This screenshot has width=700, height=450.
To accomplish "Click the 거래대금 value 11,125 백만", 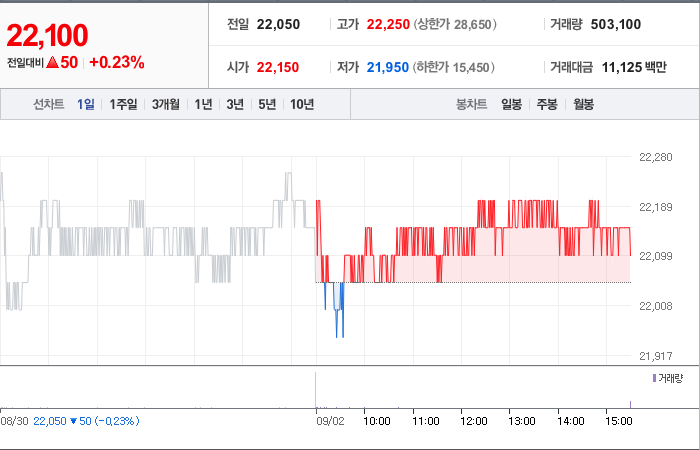I will (x=634, y=67).
